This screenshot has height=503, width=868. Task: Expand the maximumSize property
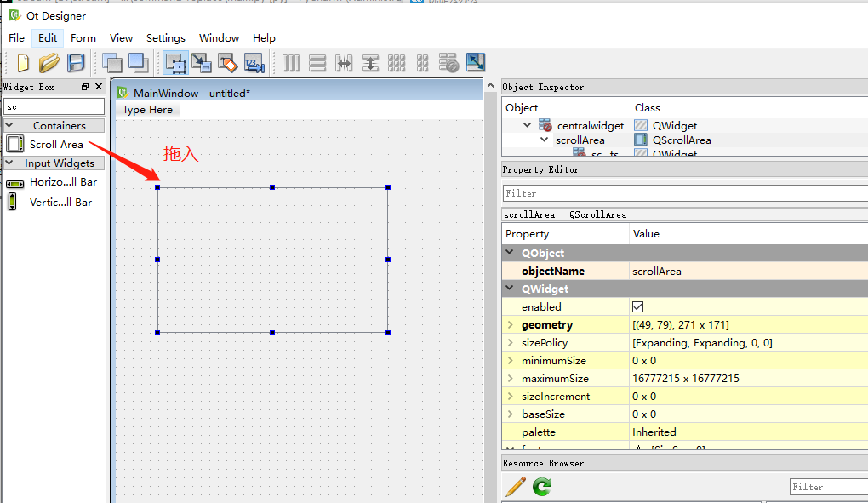(511, 379)
